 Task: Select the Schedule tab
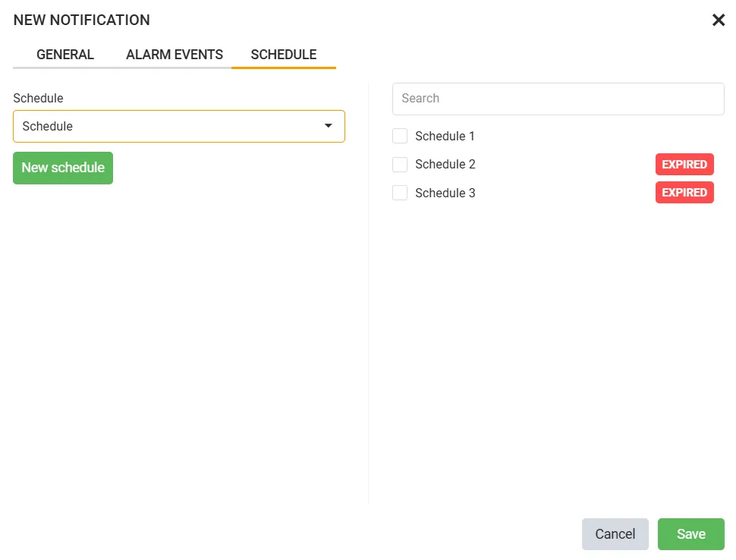click(284, 55)
